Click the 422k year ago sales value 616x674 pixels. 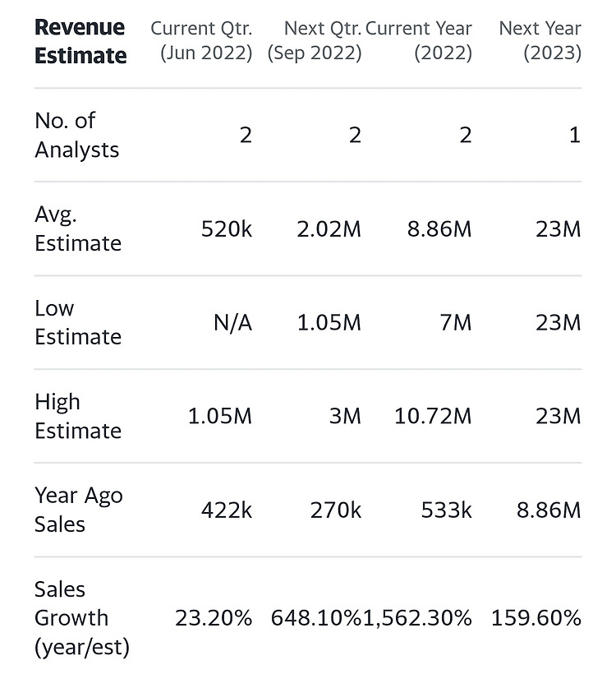[x=227, y=510]
